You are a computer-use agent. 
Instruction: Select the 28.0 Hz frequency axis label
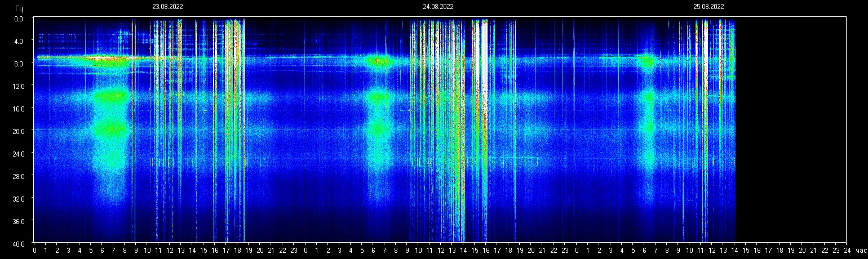(x=19, y=176)
